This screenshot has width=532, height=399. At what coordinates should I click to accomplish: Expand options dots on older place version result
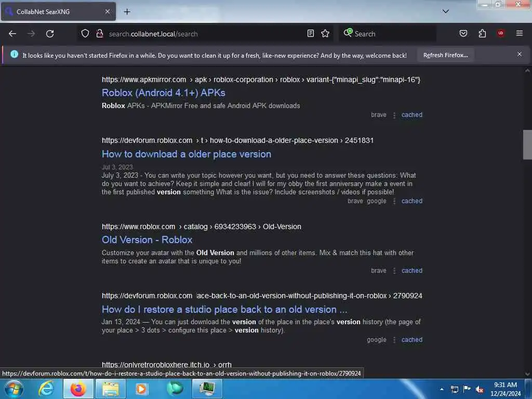394,201
